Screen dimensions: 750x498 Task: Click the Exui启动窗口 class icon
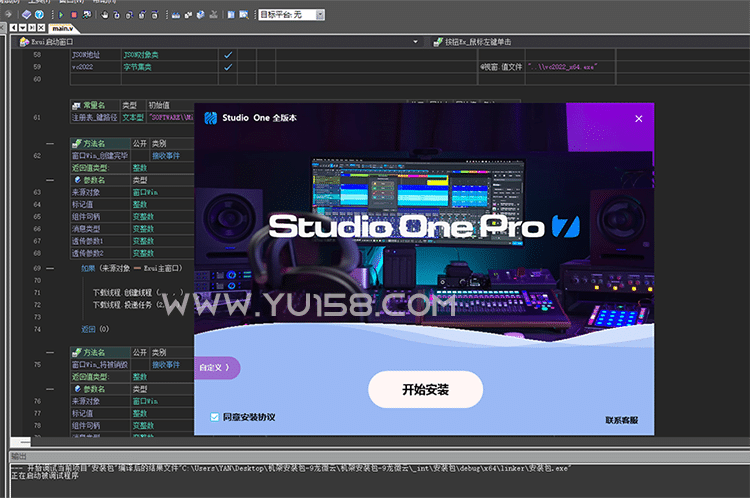(24, 42)
